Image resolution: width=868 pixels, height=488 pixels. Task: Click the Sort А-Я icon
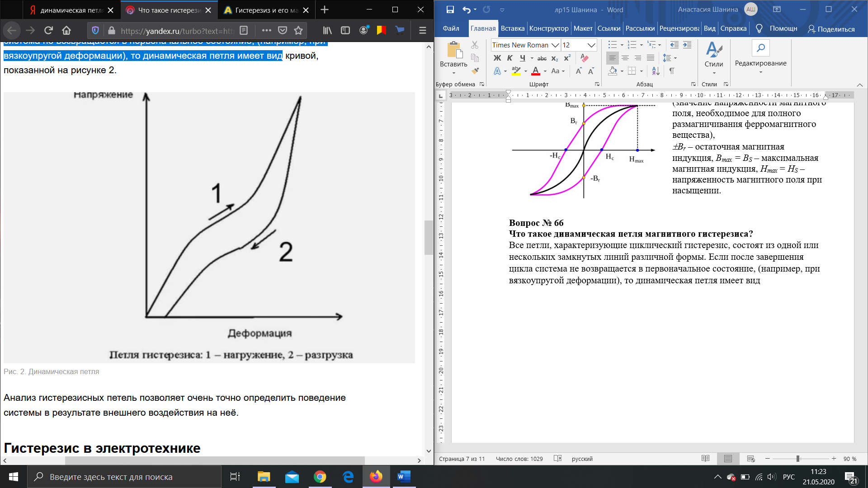[656, 71]
